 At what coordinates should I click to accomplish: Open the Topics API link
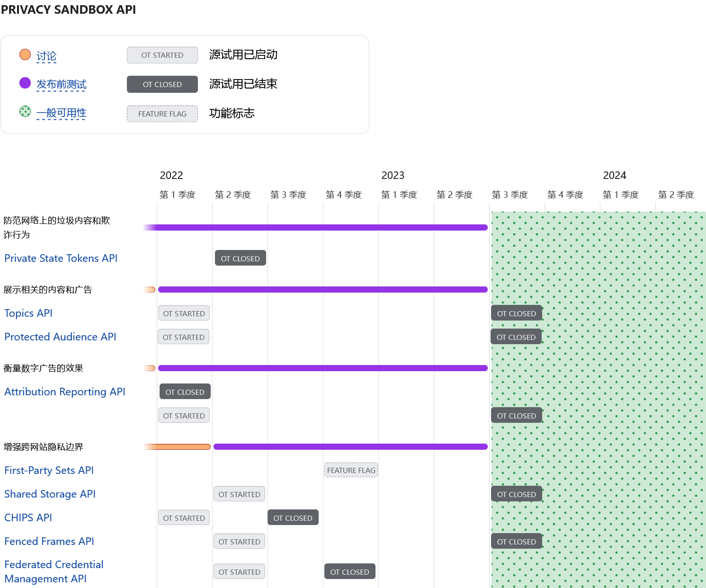28,313
